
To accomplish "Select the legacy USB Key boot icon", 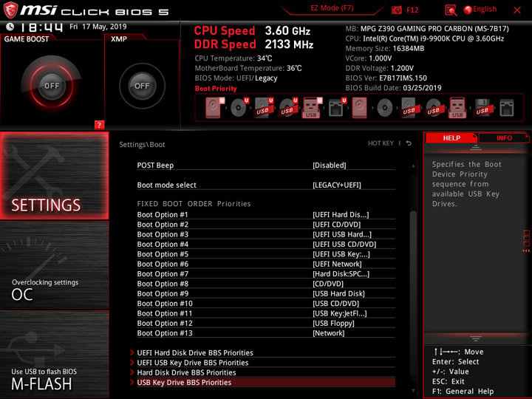I will click(x=457, y=108).
